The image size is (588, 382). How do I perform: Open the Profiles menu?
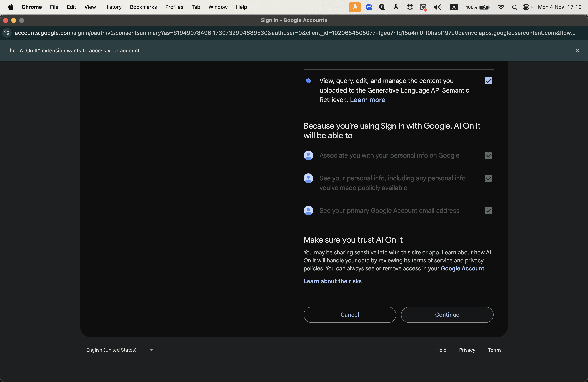pos(174,7)
